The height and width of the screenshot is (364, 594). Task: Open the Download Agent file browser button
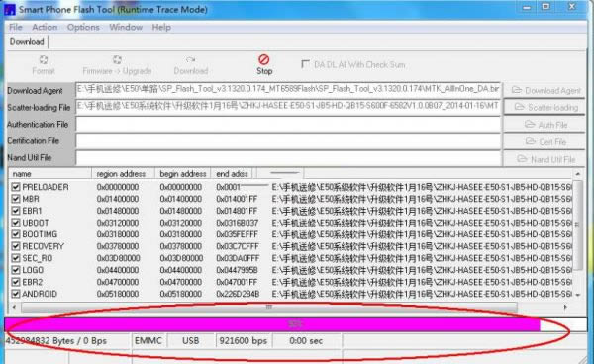[545, 90]
